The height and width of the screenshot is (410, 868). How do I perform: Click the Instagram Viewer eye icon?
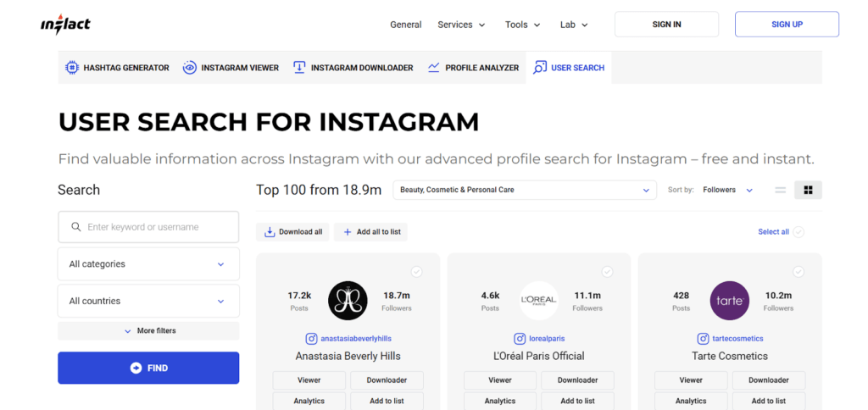(189, 68)
